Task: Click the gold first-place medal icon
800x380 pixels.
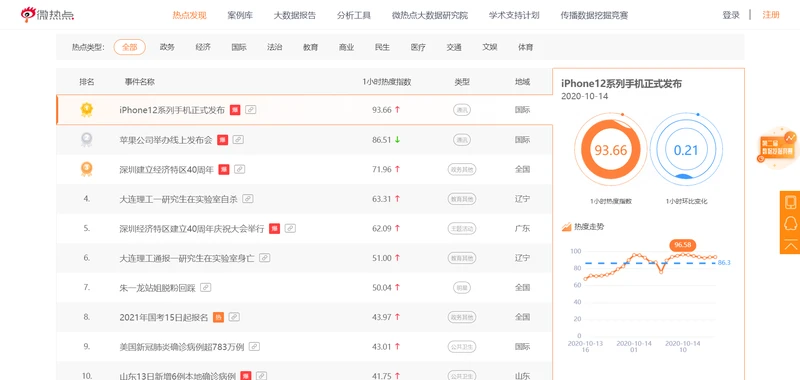Action: (87, 110)
